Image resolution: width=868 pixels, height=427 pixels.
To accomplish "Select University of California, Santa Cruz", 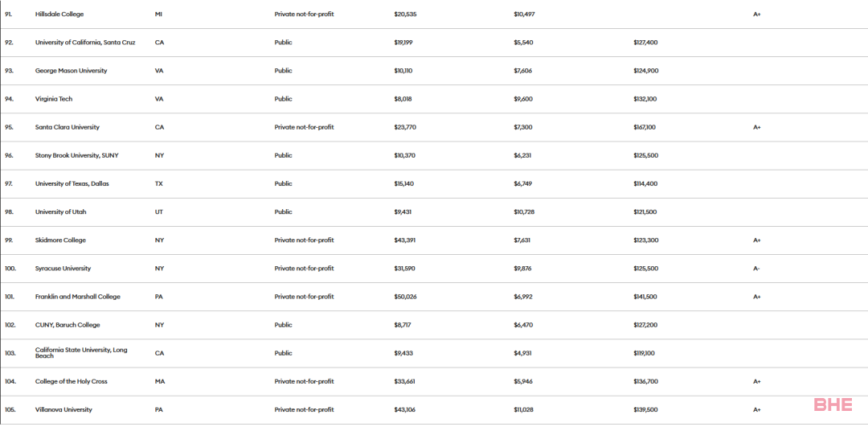I will tap(84, 43).
